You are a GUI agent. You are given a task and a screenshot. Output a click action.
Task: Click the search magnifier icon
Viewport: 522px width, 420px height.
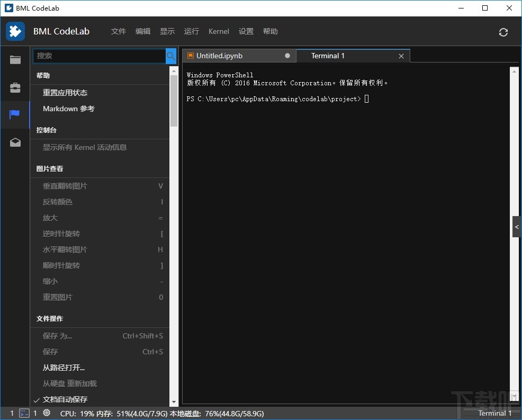click(170, 56)
